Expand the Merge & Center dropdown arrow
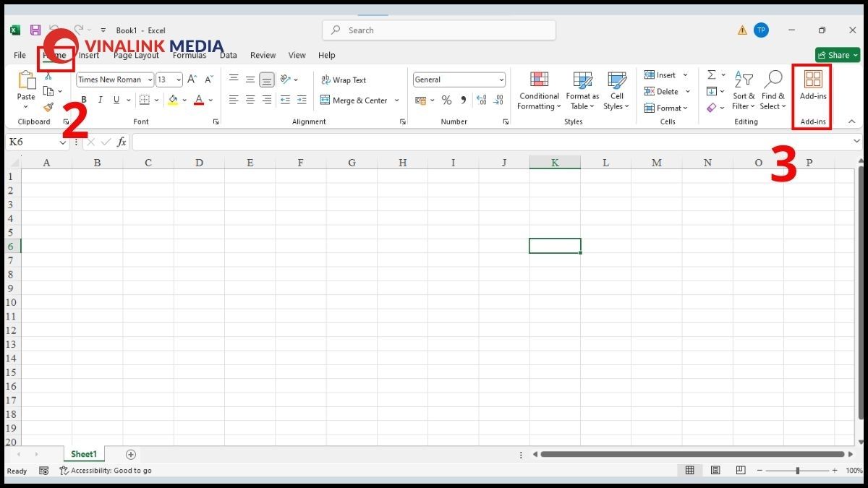 click(397, 100)
